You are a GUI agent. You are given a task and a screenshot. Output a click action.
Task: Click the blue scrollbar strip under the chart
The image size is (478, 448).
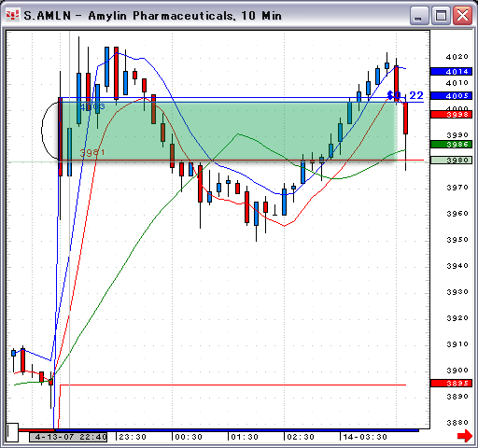coord(236,430)
